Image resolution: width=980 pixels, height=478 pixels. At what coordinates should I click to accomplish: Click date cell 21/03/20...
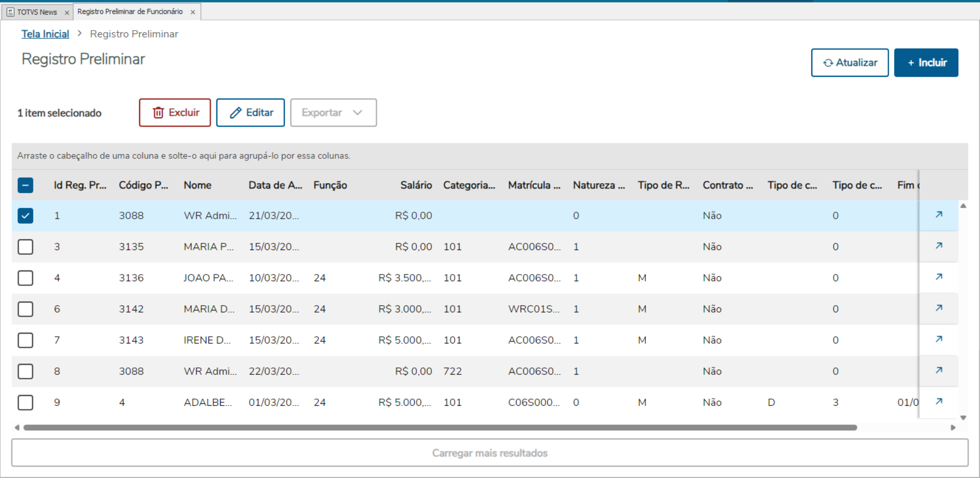[x=274, y=215]
